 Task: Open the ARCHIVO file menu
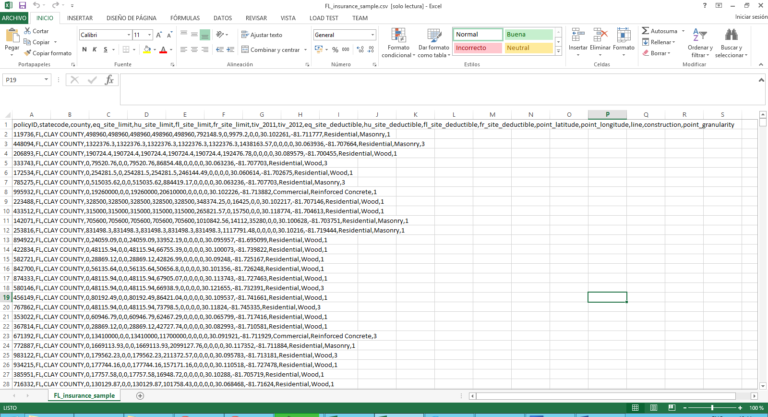pyautogui.click(x=15, y=17)
